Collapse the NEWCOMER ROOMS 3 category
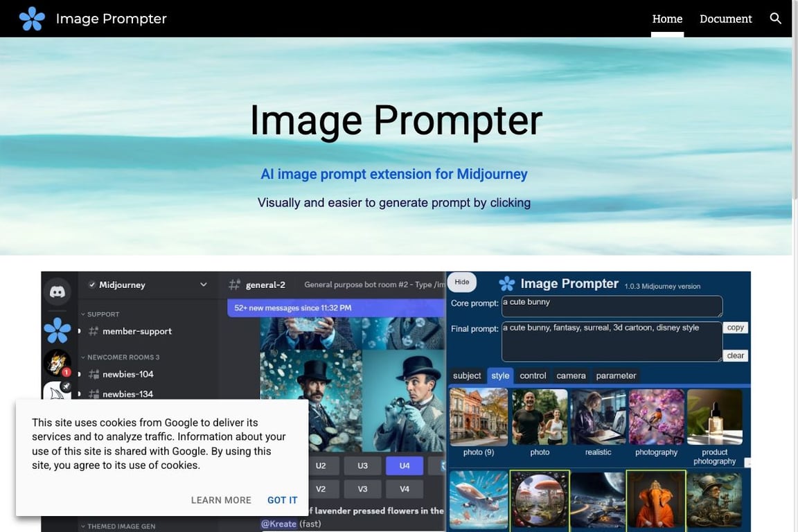Screen dimensions: 798x532 (120, 357)
